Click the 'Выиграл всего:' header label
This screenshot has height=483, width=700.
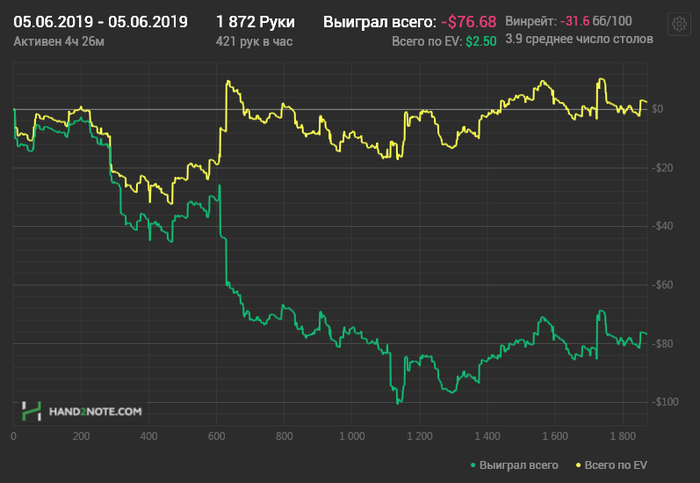click(379, 22)
